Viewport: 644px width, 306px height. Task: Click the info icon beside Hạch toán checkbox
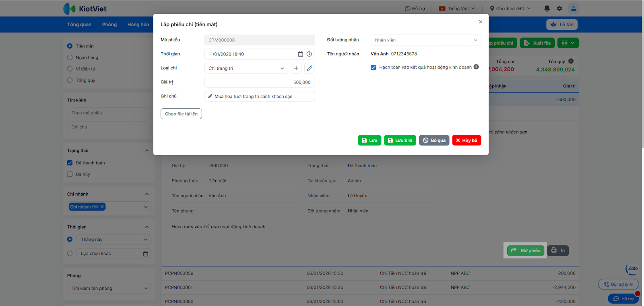point(476,67)
